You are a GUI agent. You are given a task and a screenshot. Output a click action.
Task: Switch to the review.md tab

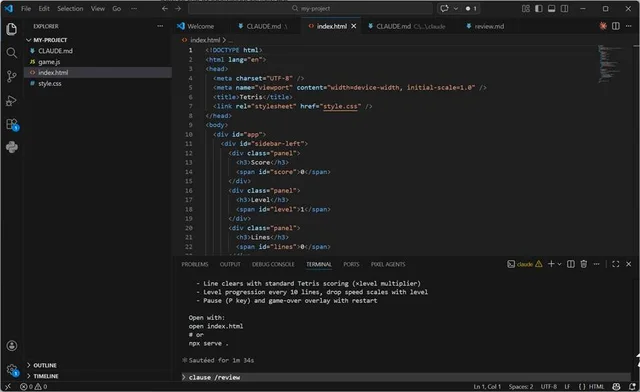click(485, 26)
